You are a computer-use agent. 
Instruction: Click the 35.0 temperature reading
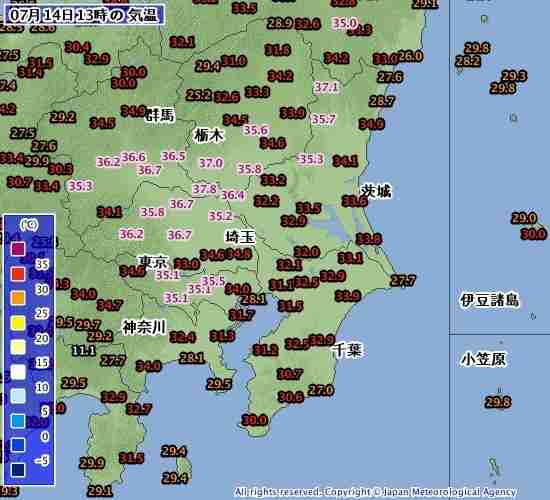tap(345, 23)
